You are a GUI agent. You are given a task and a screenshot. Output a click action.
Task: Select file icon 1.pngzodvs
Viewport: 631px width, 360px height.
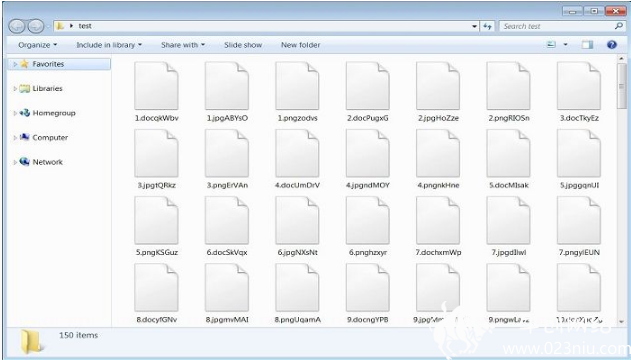click(297, 86)
